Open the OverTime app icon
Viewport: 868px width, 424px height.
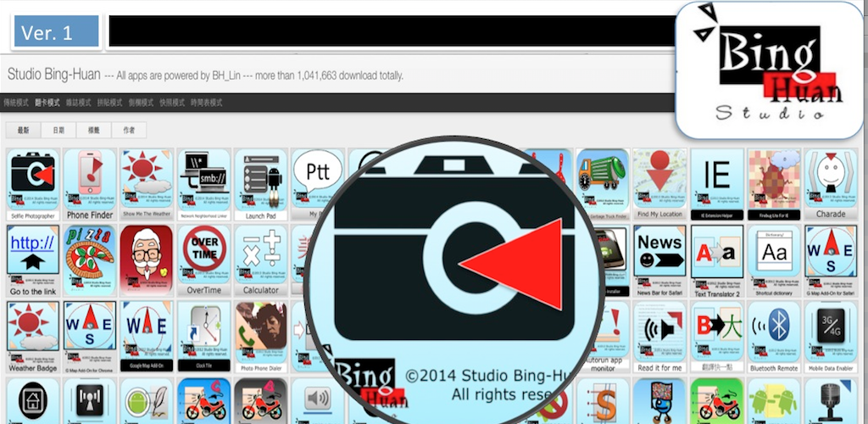click(204, 260)
